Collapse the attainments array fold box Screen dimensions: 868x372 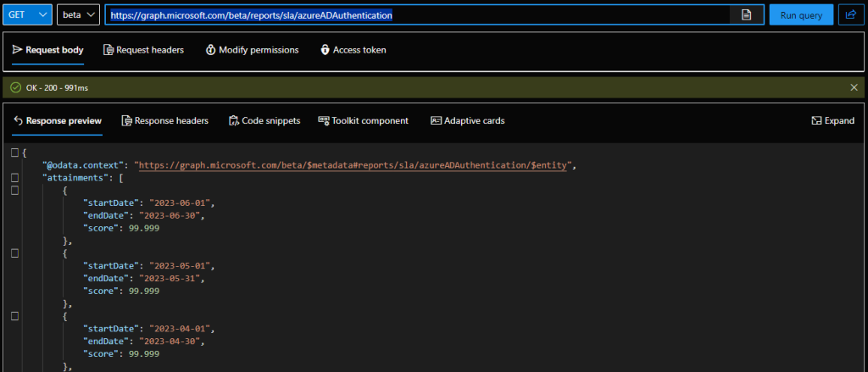[15, 178]
